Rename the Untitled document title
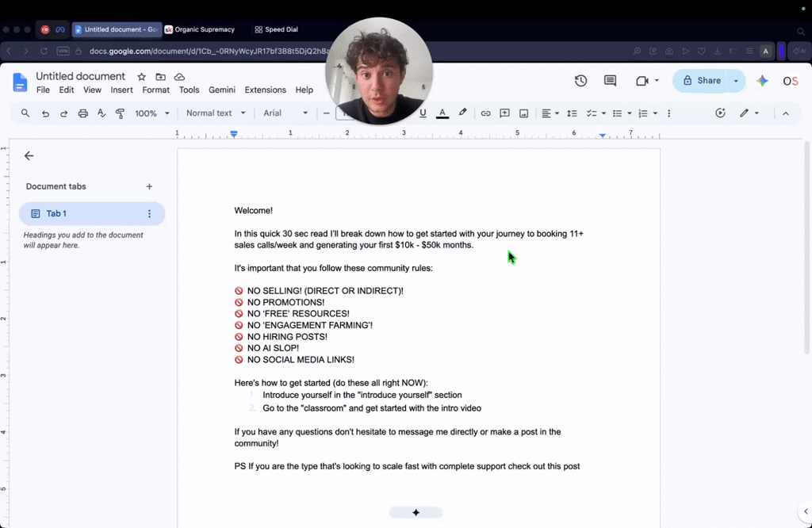This screenshot has height=528, width=812. (80, 77)
